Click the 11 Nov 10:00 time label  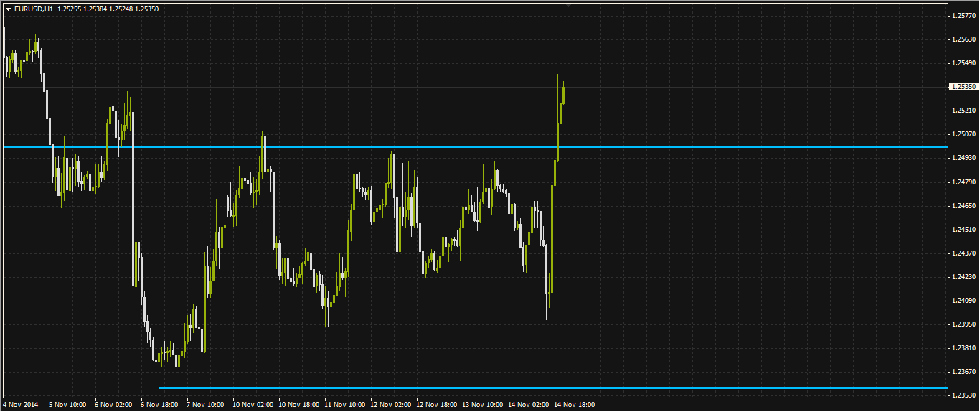click(344, 405)
